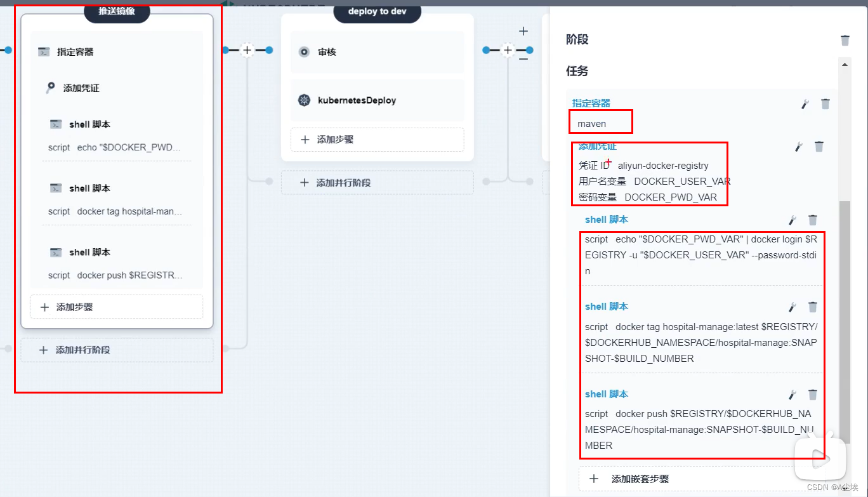Screen dimensions: 868x497
Task: Edit 指定容器 task with wrench icon
Action: (x=805, y=104)
